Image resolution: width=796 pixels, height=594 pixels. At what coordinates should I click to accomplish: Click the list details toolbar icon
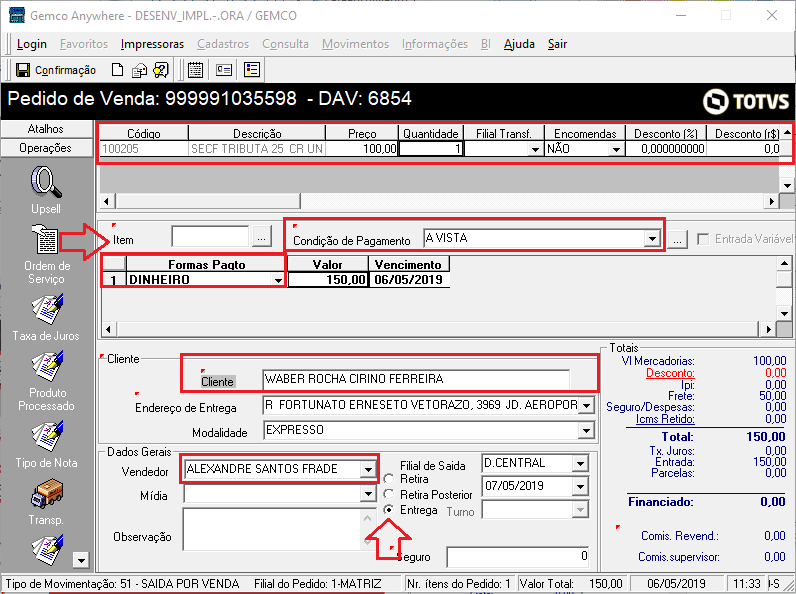(x=252, y=70)
